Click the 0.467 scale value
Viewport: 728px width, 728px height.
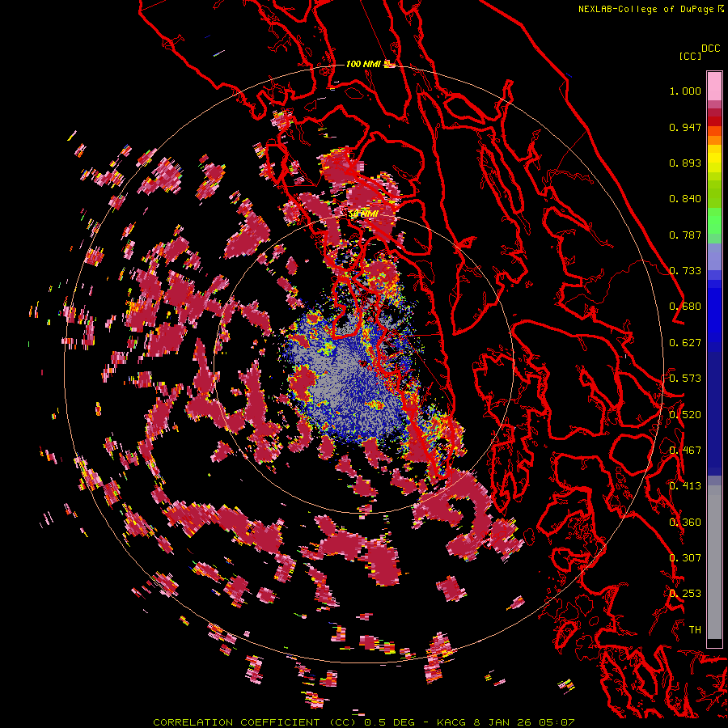click(685, 451)
